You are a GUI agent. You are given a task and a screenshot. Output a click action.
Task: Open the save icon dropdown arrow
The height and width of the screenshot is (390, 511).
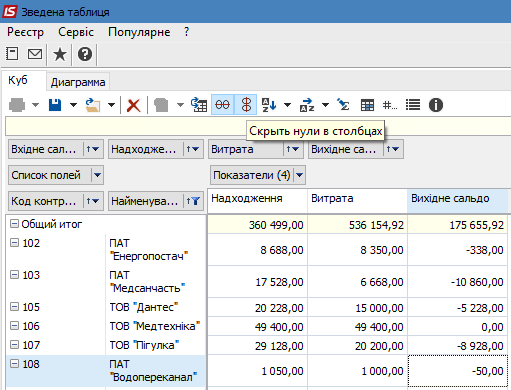pos(73,105)
